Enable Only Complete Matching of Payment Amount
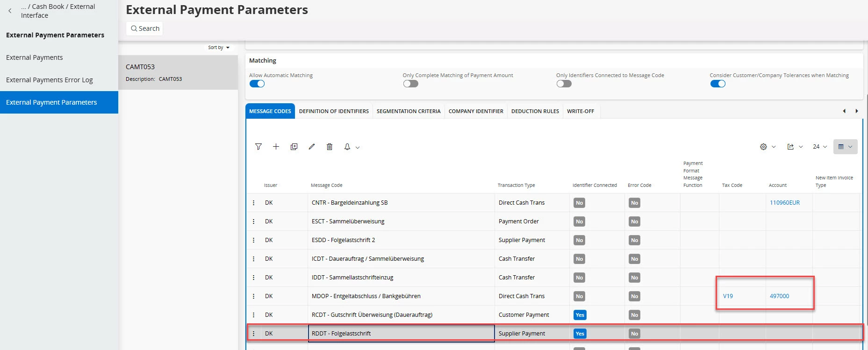This screenshot has width=868, height=350. pos(410,84)
